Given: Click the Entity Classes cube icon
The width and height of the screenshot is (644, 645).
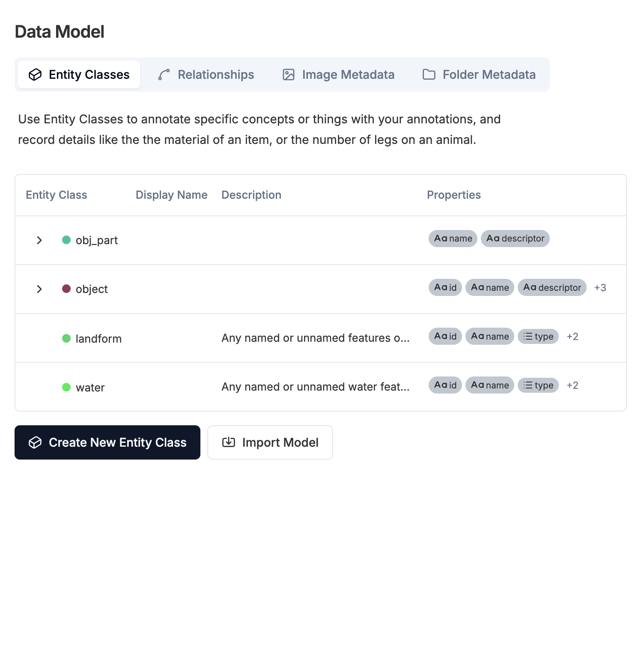Looking at the screenshot, I should tap(36, 75).
